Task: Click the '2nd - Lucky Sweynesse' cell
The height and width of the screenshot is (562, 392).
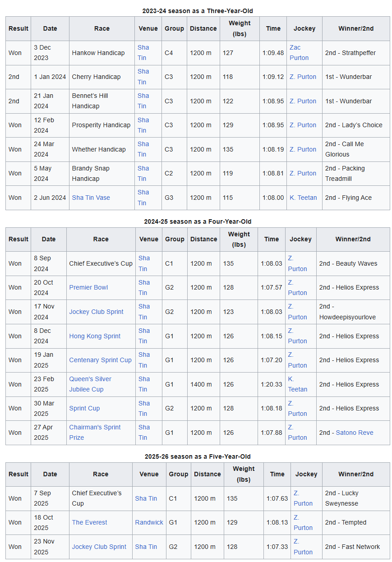Action: point(356,498)
